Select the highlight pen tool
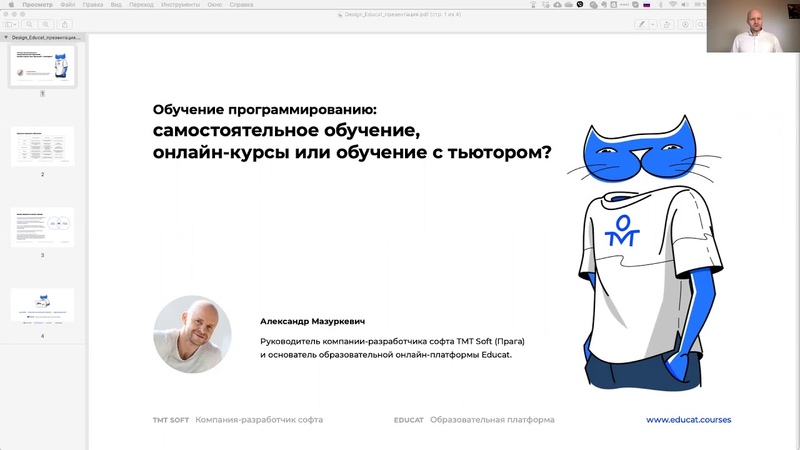 pos(641,24)
